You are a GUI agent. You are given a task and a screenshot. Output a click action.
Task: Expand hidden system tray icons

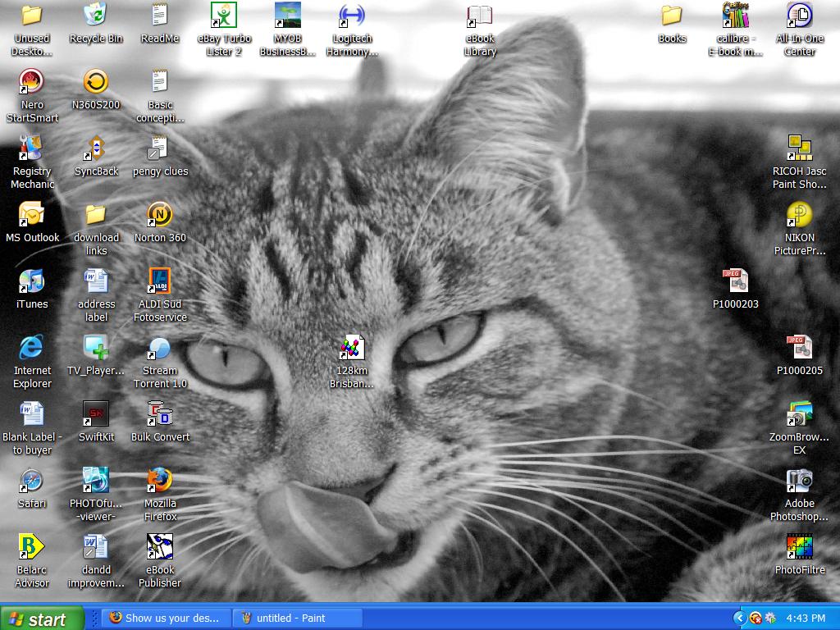coord(739,619)
